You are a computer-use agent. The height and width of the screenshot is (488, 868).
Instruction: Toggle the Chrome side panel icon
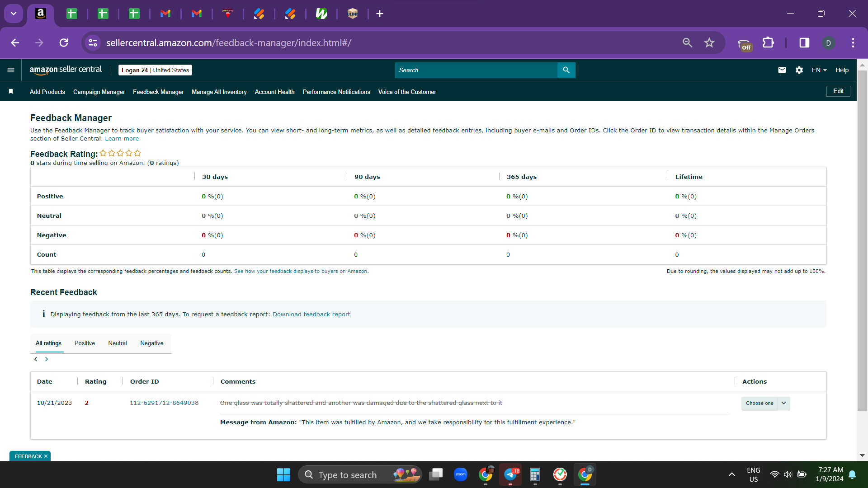(x=804, y=42)
